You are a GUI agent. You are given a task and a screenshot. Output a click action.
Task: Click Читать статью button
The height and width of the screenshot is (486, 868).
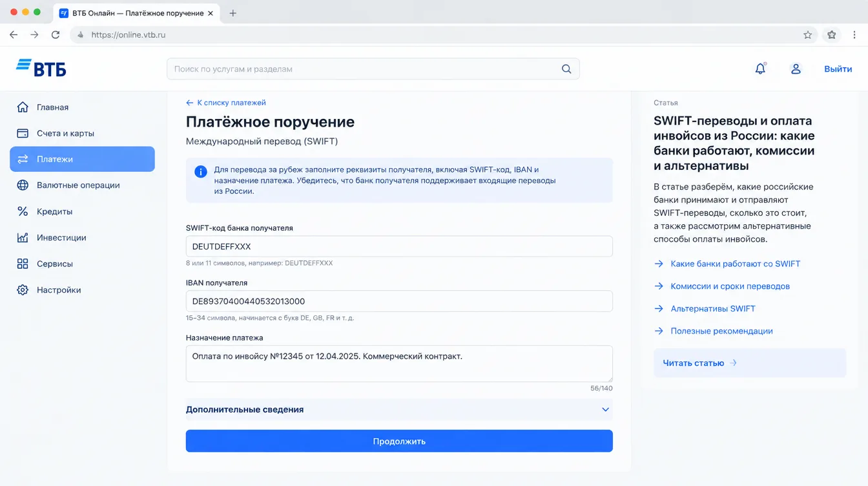(x=750, y=363)
